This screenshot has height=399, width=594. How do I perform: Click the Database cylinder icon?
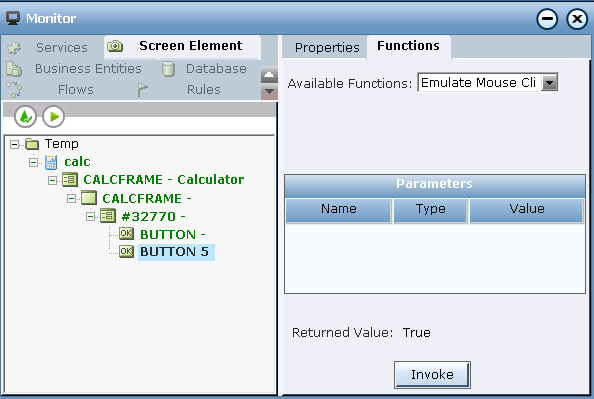tap(168, 69)
